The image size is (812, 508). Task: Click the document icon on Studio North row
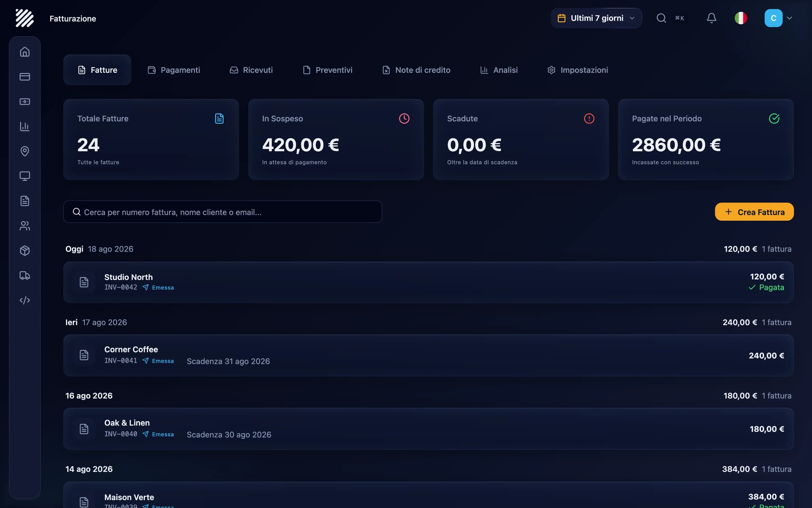pos(84,282)
